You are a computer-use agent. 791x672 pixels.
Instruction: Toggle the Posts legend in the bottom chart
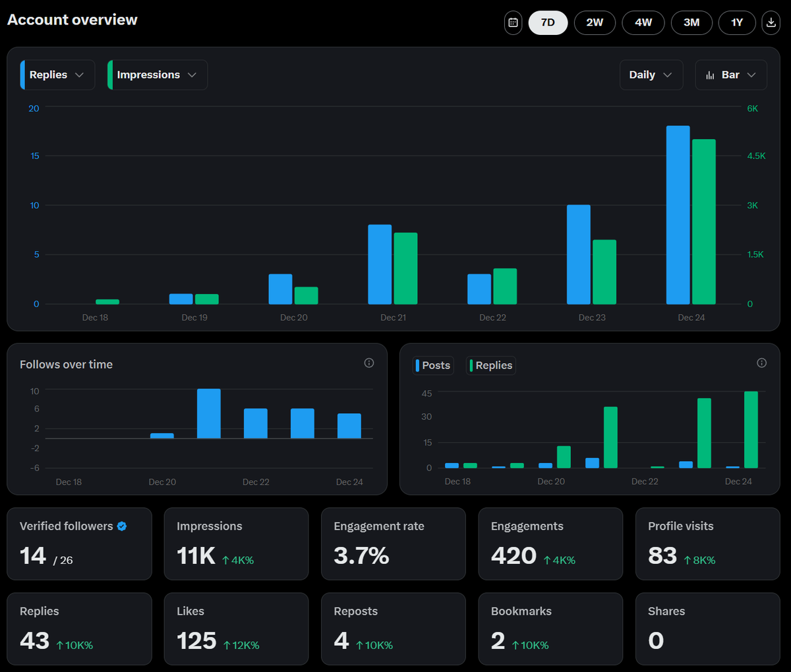(433, 365)
